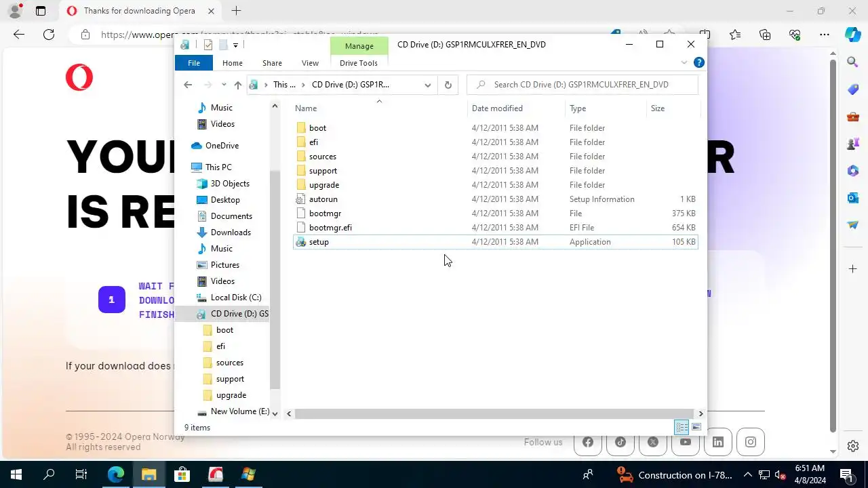The image size is (868, 488).
Task: Show hidden system tray icons
Action: tap(747, 474)
